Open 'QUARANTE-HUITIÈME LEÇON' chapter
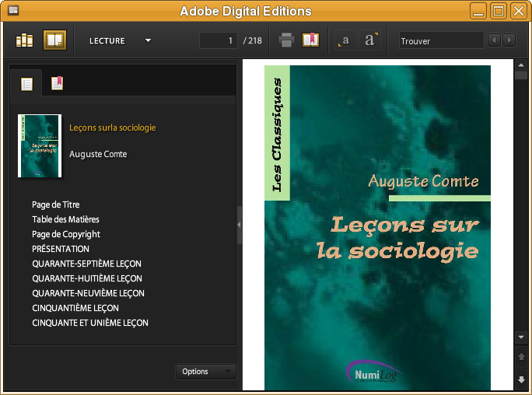Image resolution: width=532 pixels, height=395 pixels. point(87,278)
